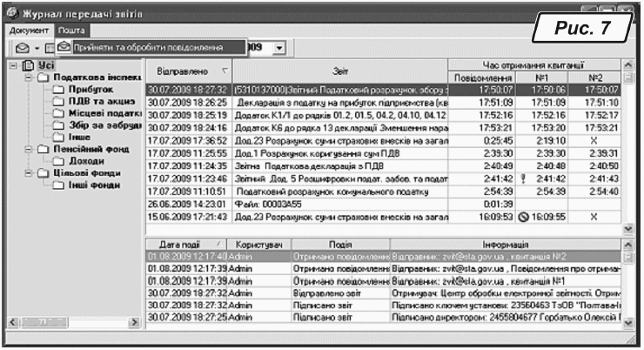644x350 pixels.
Task: Click the mail envelope toolbar icon
Action: click(26, 48)
